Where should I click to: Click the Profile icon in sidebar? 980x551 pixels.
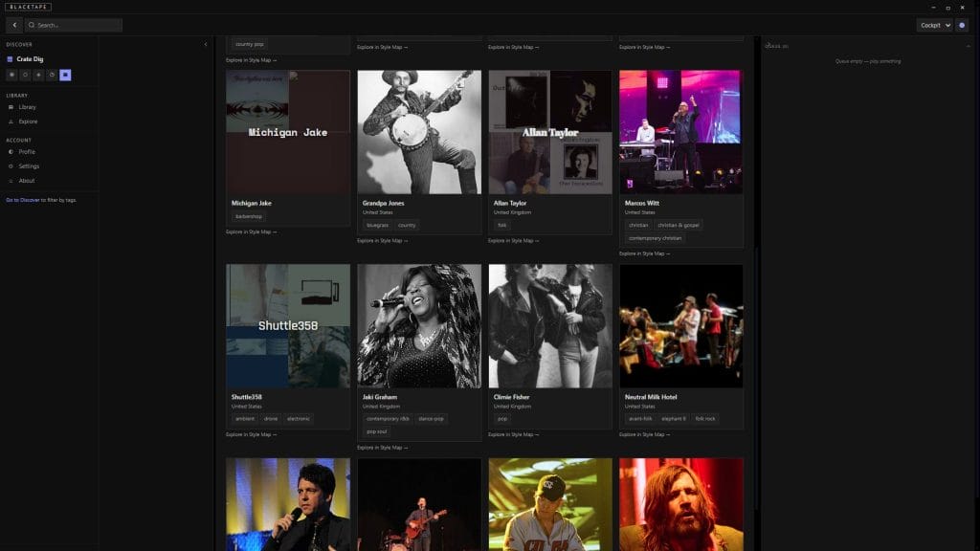pos(11,152)
